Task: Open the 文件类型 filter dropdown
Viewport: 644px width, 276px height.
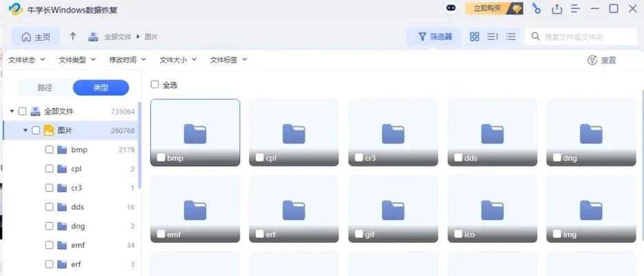Action: [x=77, y=60]
